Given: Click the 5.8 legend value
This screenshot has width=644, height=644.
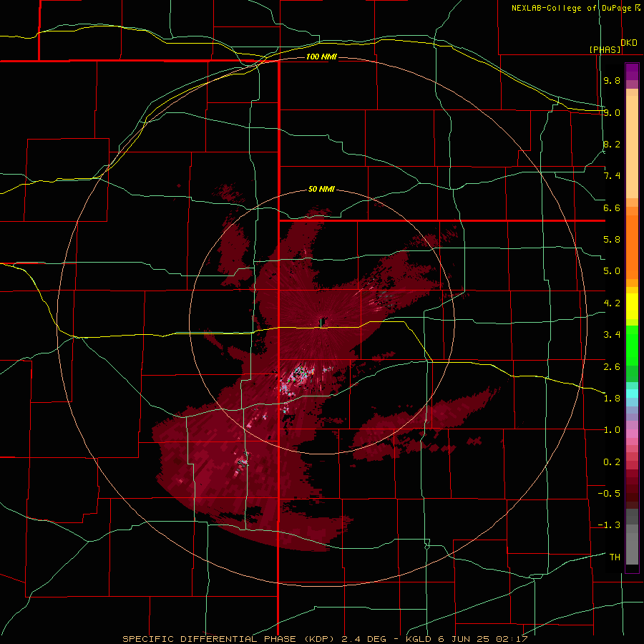Looking at the screenshot, I should pyautogui.click(x=612, y=240).
